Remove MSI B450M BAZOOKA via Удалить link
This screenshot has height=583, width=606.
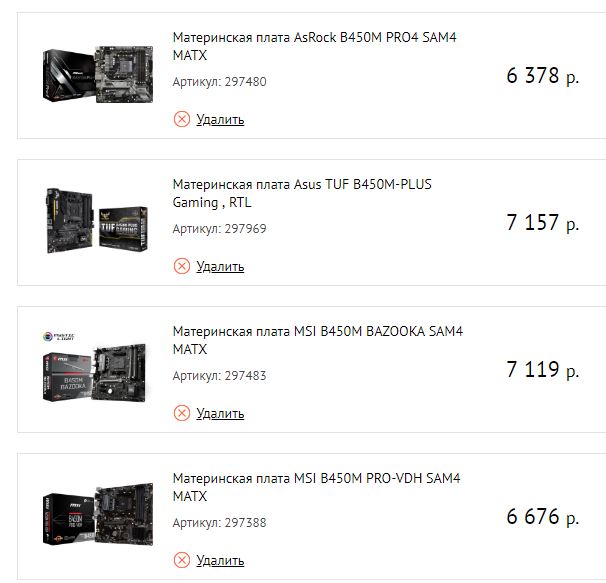(220, 413)
